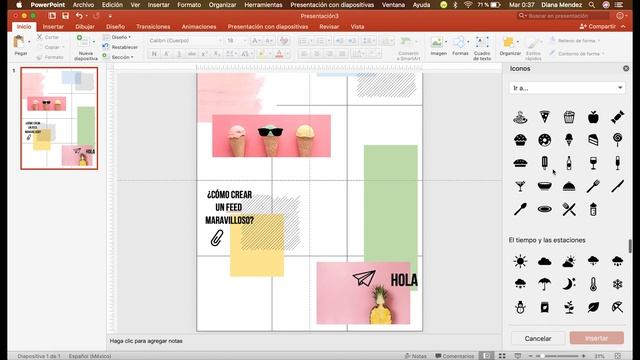
Task: Select the pizza slice icon
Action: tap(544, 117)
